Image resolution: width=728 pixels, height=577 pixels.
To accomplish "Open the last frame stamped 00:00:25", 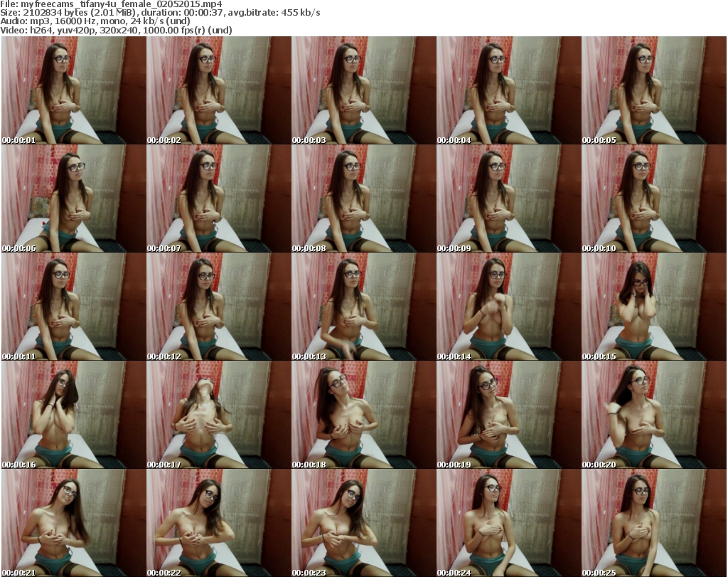I will (654, 523).
